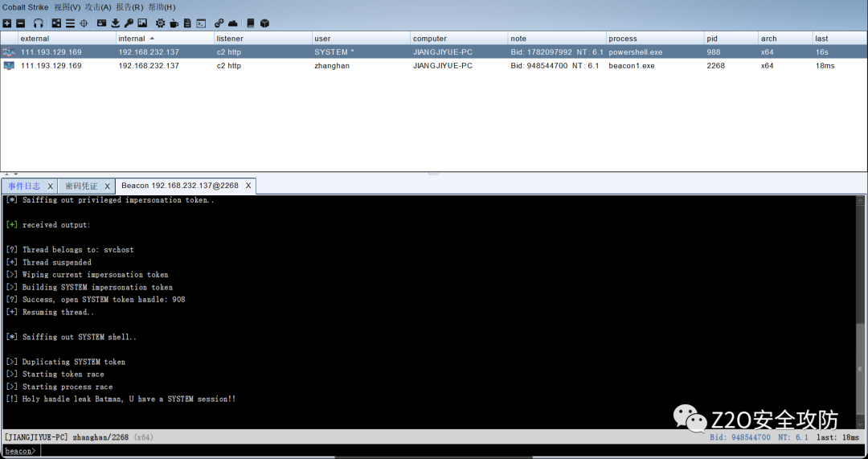Open keystrokes via the key icon
The width and height of the screenshot is (868, 459).
pos(129,23)
